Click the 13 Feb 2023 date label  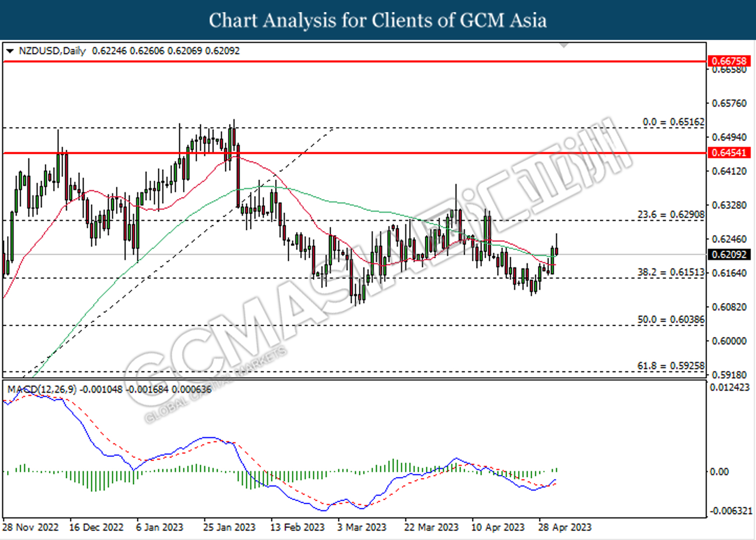point(297,527)
